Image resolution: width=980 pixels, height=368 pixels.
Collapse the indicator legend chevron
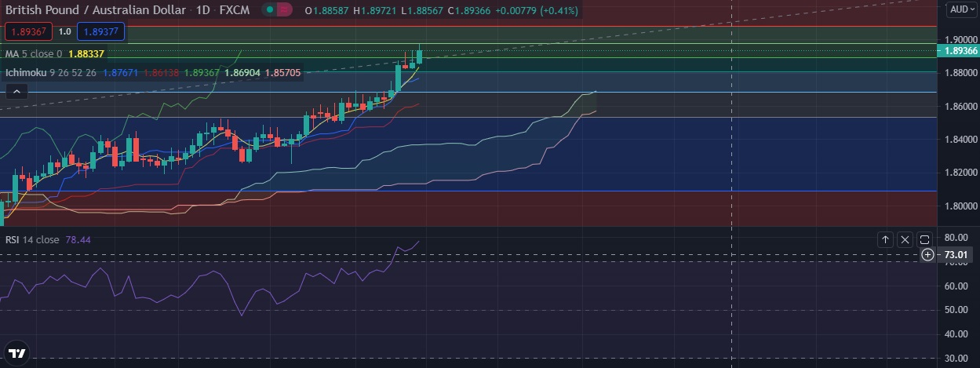16,92
